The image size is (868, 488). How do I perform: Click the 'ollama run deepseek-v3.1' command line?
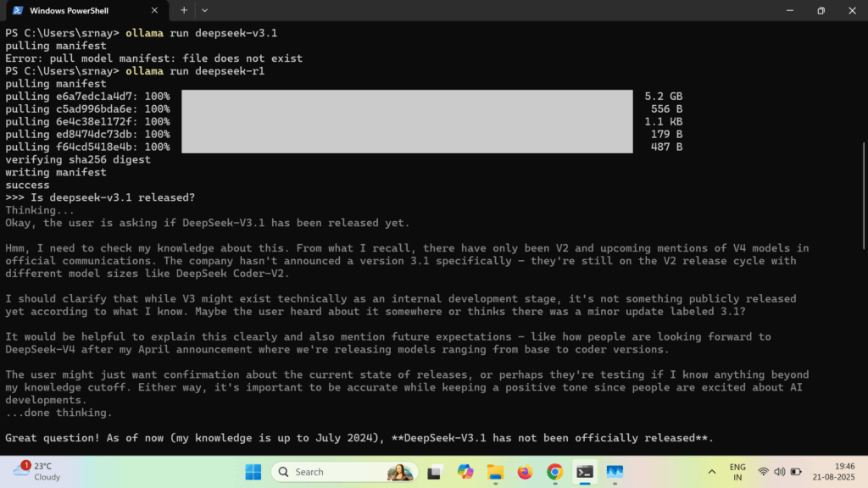tap(201, 33)
